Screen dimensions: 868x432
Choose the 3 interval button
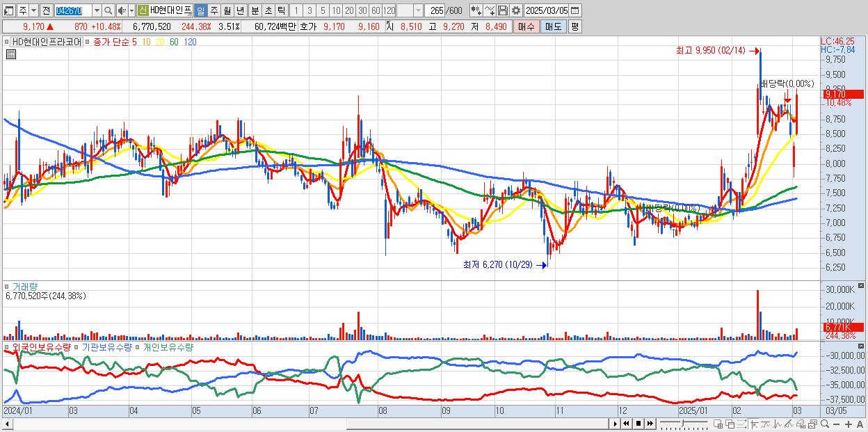click(x=310, y=11)
